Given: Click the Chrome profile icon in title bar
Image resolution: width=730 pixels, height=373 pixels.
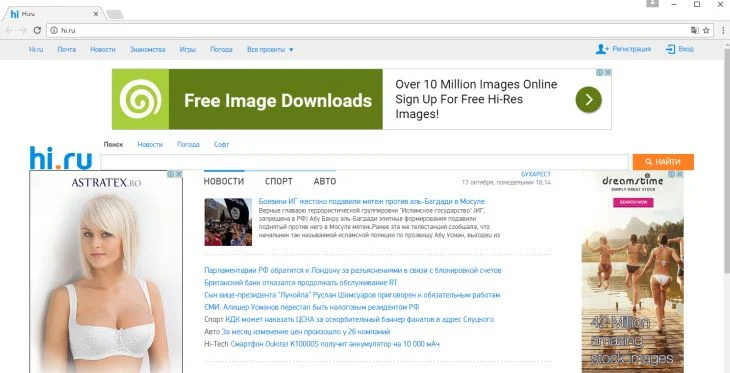Looking at the screenshot, I should pyautogui.click(x=652, y=4).
